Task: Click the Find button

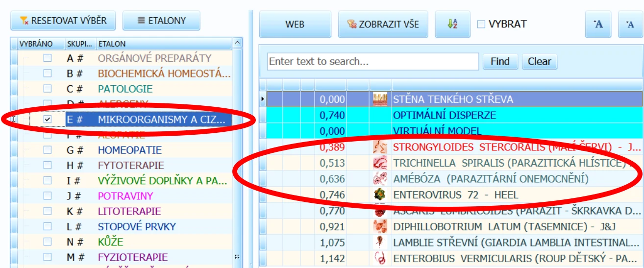Action: (x=500, y=62)
